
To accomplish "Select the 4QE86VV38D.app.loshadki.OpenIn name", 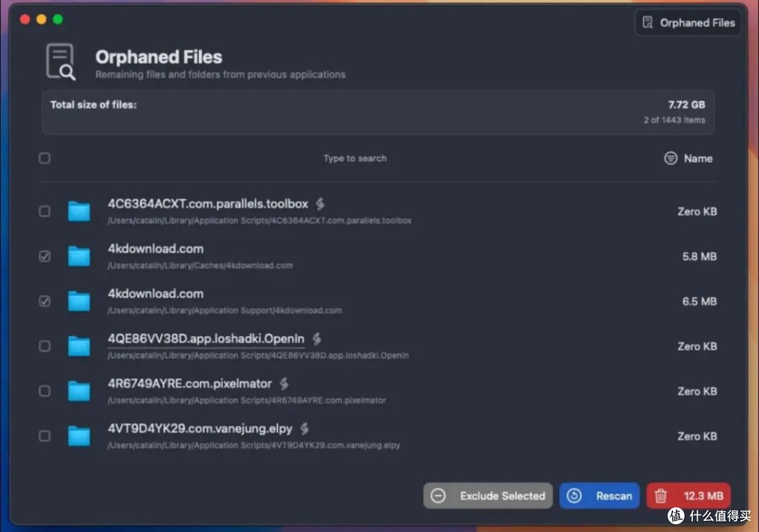I will 206,338.
